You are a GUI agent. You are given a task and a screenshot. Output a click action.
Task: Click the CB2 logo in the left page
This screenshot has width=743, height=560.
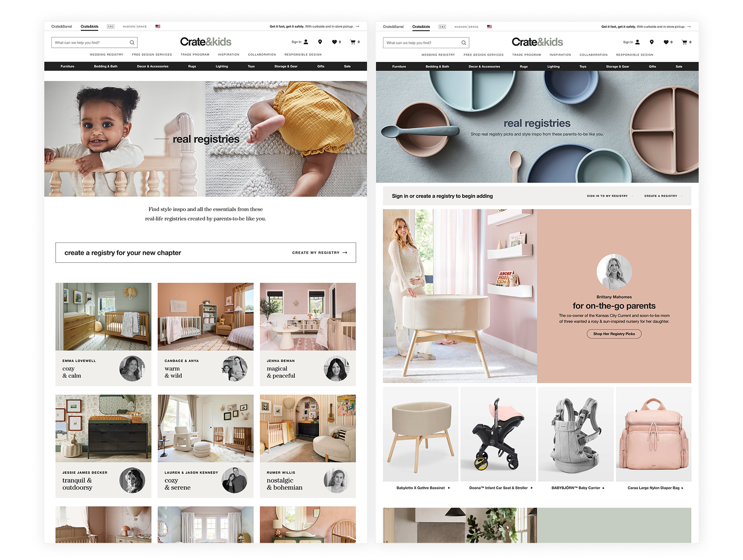111,26
